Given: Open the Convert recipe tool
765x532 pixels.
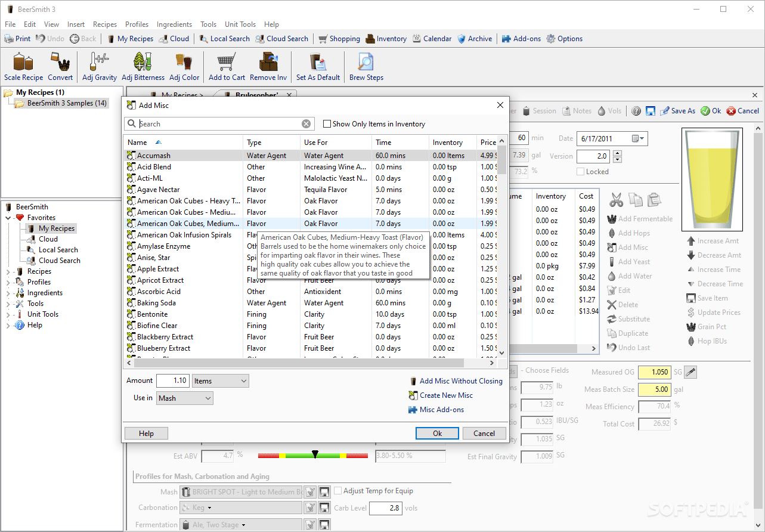Looking at the screenshot, I should click(60, 67).
